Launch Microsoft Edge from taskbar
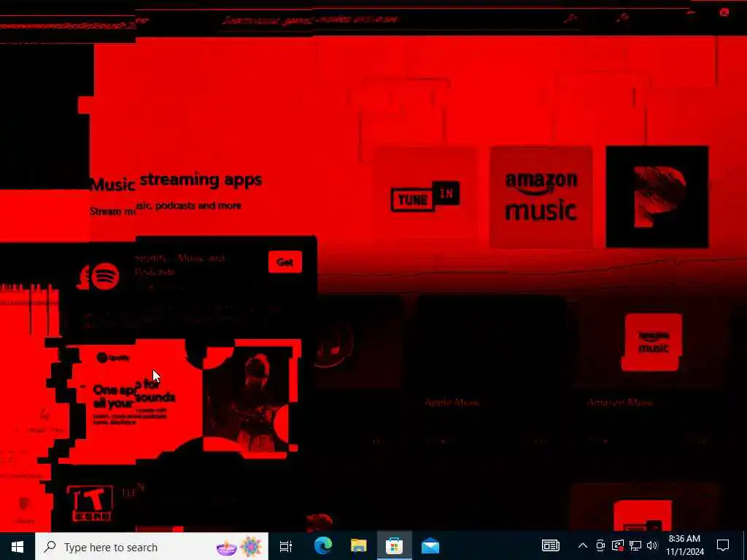The width and height of the screenshot is (747, 560). tap(322, 546)
